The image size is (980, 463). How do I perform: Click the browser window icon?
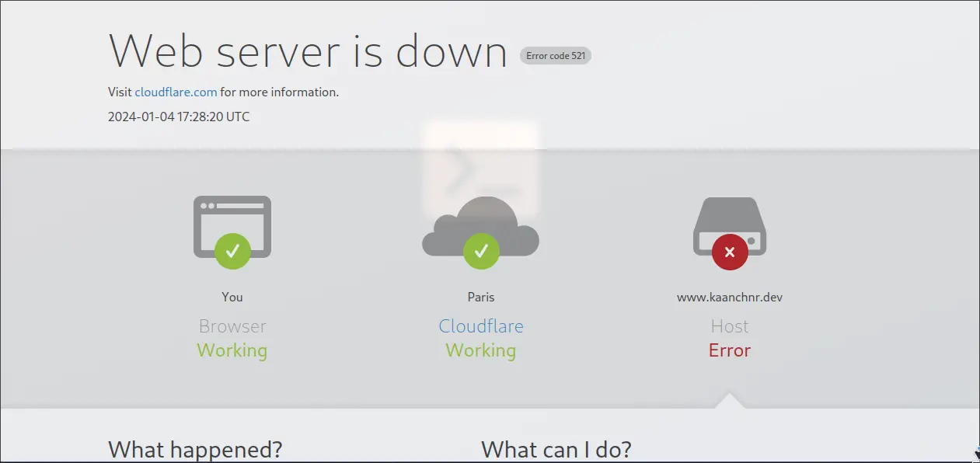(232, 226)
